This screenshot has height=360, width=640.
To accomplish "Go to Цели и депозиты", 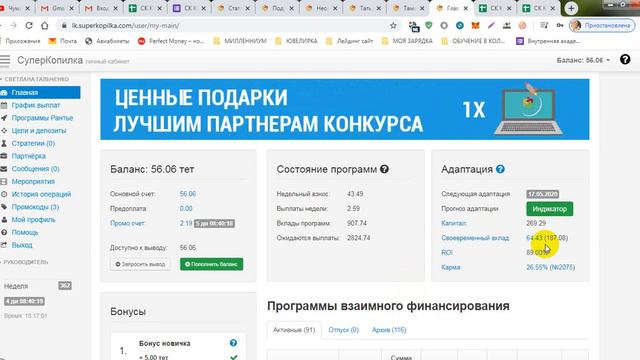I will [39, 131].
